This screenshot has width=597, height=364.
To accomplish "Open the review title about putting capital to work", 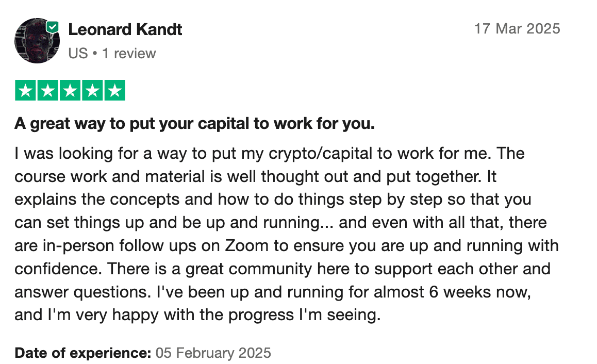I will [194, 124].
